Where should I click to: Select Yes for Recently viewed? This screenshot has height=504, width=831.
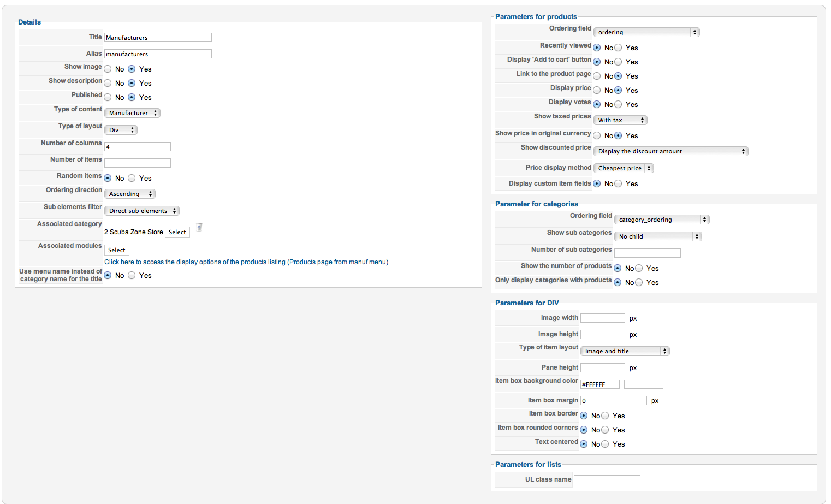point(619,48)
